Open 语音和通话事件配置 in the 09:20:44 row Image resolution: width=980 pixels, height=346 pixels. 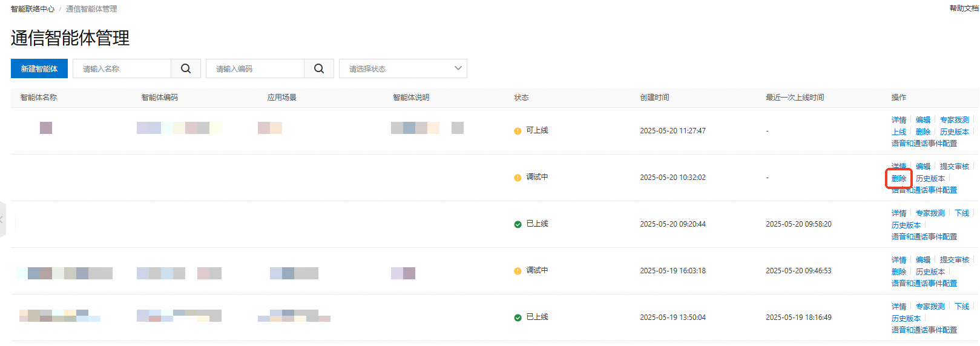click(x=924, y=237)
